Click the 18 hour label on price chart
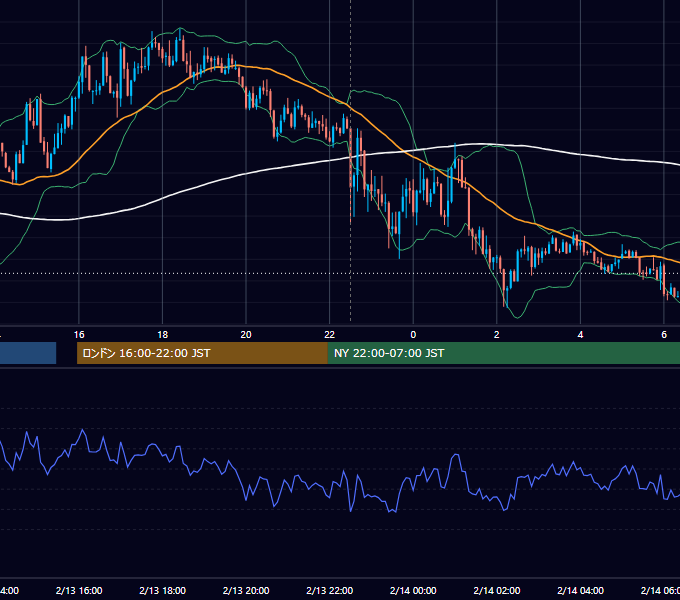Image resolution: width=680 pixels, height=600 pixels. (x=163, y=335)
